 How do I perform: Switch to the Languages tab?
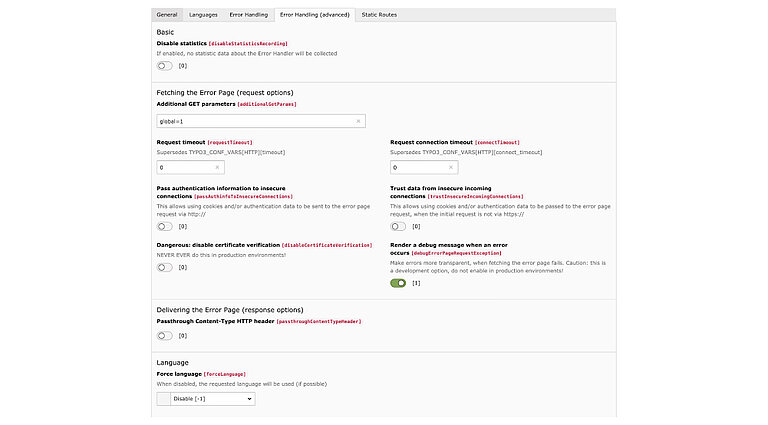pos(203,15)
